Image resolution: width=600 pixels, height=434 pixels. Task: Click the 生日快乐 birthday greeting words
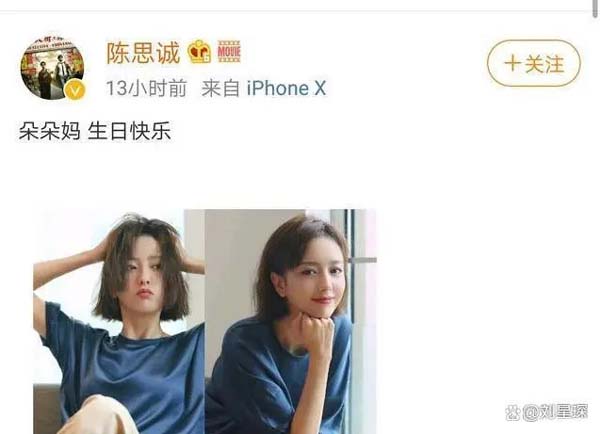pos(129,131)
